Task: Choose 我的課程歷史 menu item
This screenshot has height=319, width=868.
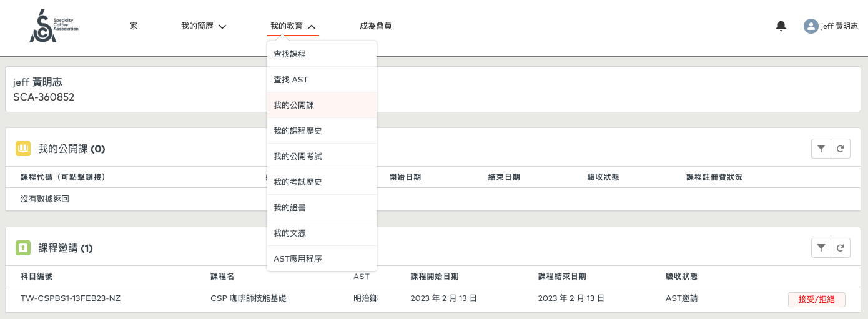Action: click(x=298, y=131)
